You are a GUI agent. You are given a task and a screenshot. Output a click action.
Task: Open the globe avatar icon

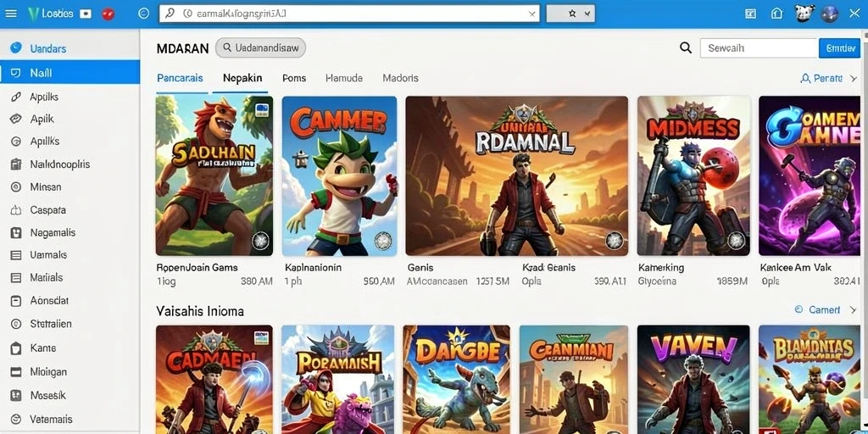pyautogui.click(x=829, y=14)
